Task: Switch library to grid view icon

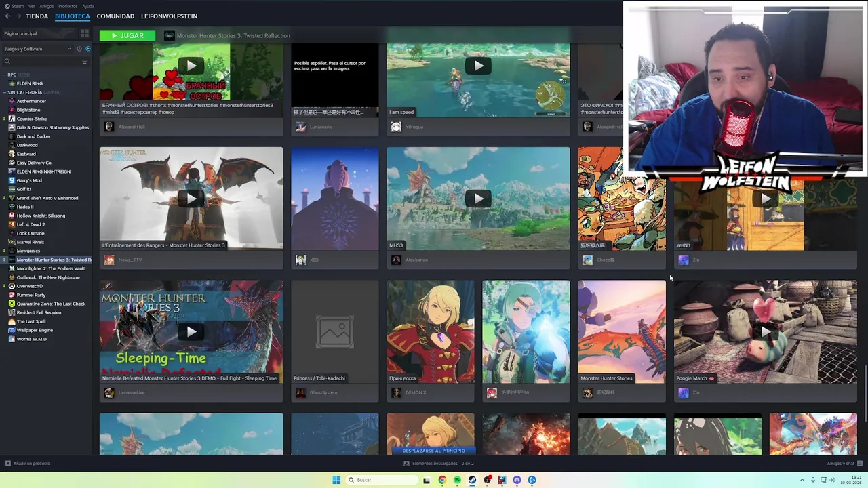Action: (85, 33)
